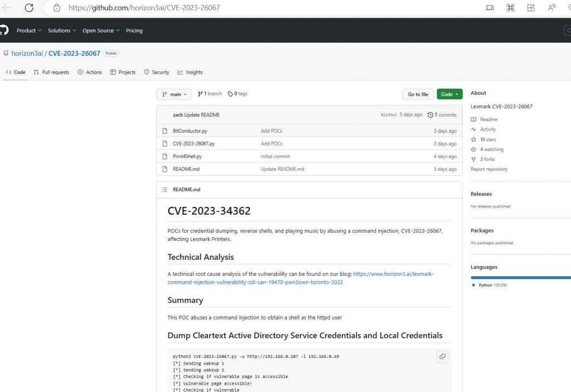Image resolution: width=571 pixels, height=392 pixels.
Task: Expand the Open Source menu
Action: [x=101, y=31]
